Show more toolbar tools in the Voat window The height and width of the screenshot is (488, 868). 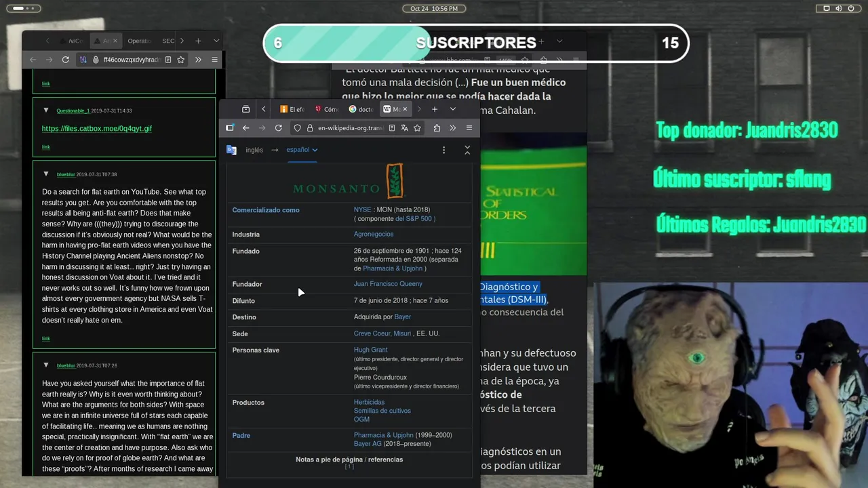coord(198,60)
